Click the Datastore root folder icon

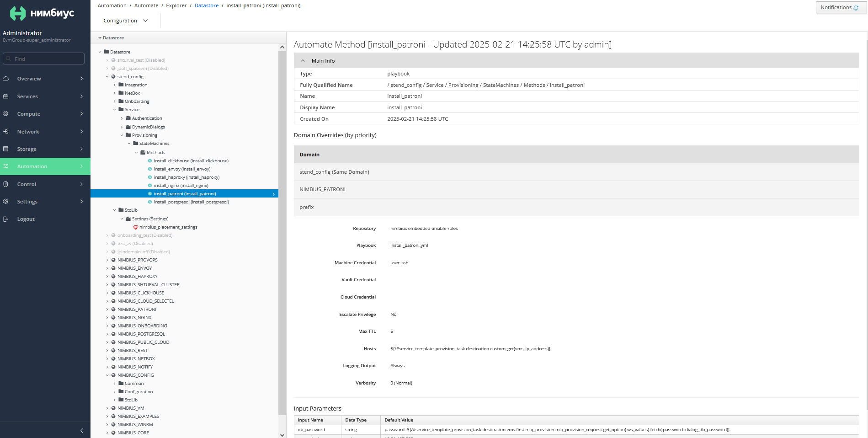coord(107,52)
